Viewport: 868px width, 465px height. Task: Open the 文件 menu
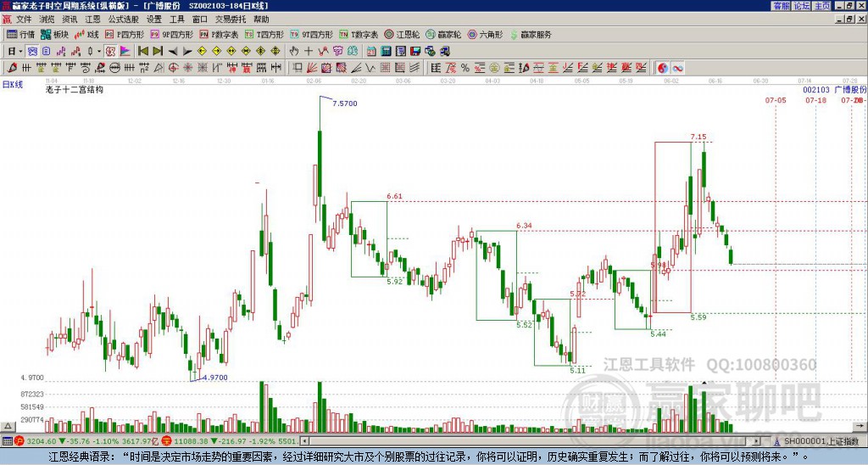coord(23,20)
